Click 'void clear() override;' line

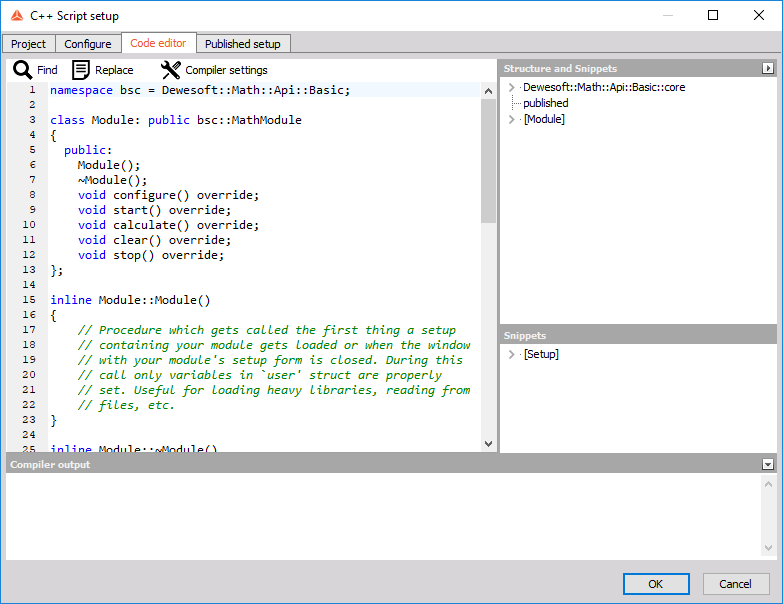tap(154, 240)
